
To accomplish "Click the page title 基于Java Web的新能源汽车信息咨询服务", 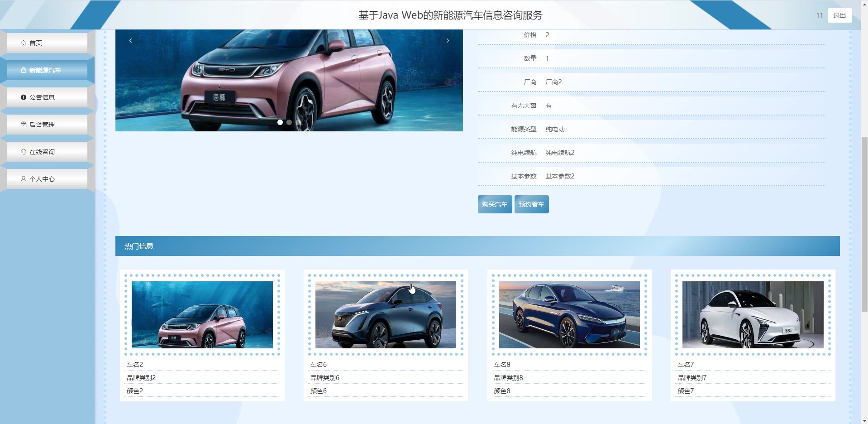I will point(450,15).
